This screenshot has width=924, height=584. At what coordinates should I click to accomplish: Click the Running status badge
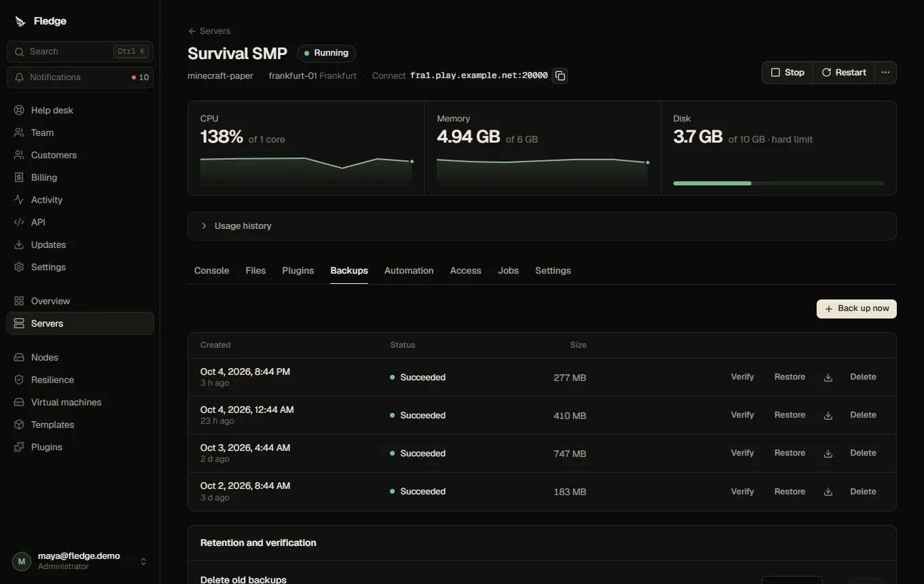click(x=326, y=53)
